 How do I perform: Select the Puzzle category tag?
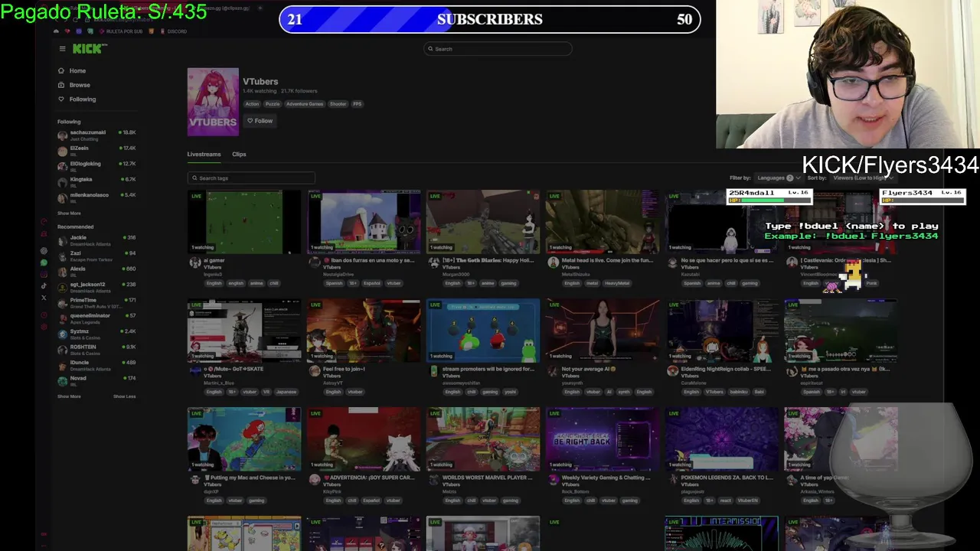273,104
